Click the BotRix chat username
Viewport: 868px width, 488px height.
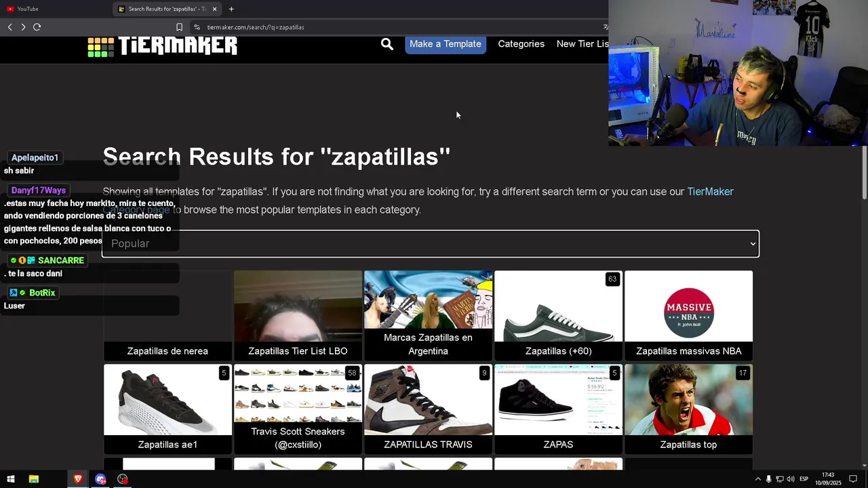point(42,293)
